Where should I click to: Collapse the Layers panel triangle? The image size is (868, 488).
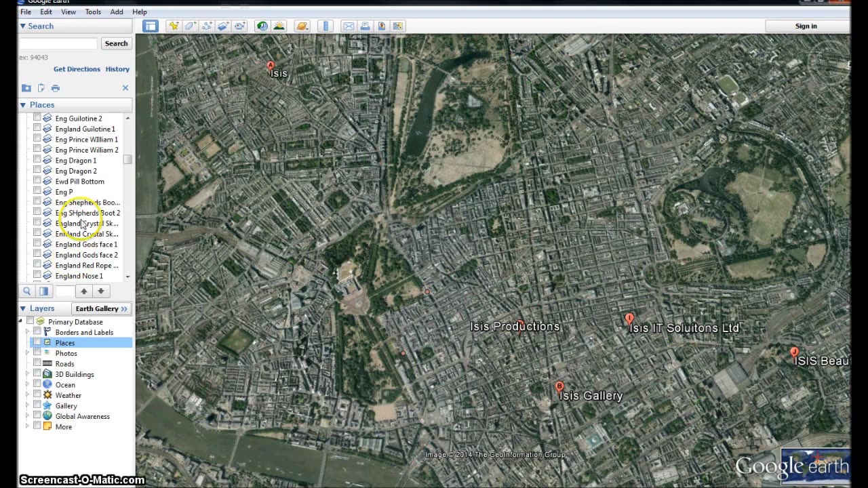point(22,308)
